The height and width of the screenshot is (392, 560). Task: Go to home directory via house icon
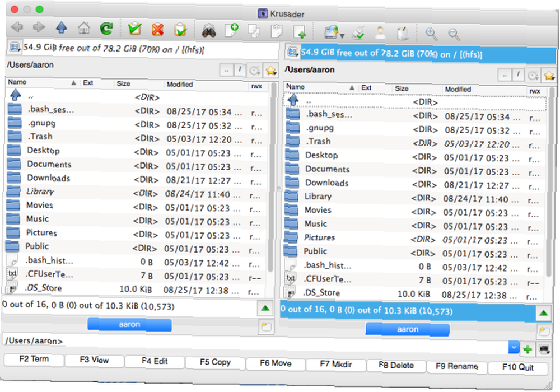tap(84, 28)
